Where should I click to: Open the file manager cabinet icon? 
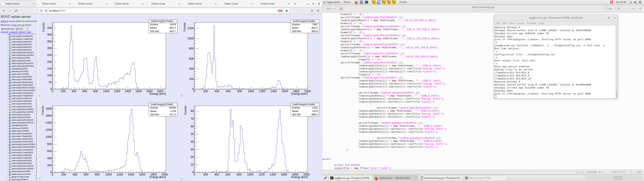(362, 2)
